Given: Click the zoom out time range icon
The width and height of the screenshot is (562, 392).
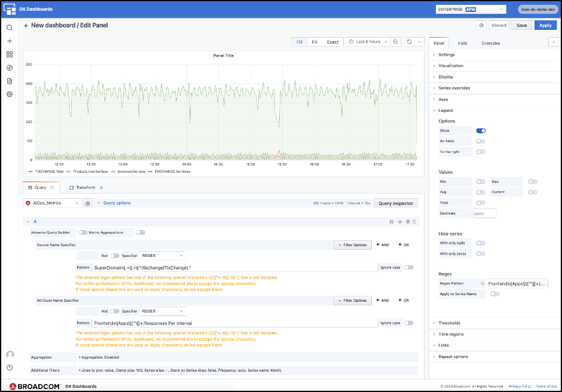Looking at the screenshot, I should click(396, 42).
